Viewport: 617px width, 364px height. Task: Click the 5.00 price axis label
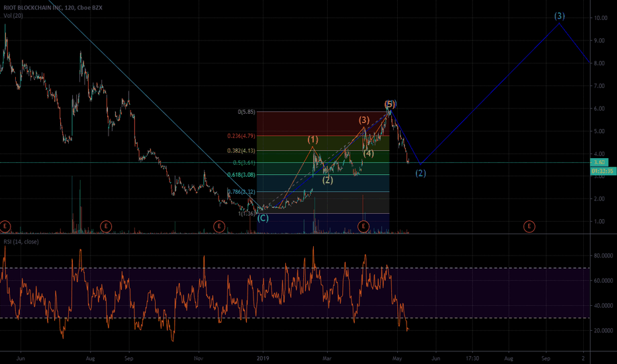click(x=599, y=131)
